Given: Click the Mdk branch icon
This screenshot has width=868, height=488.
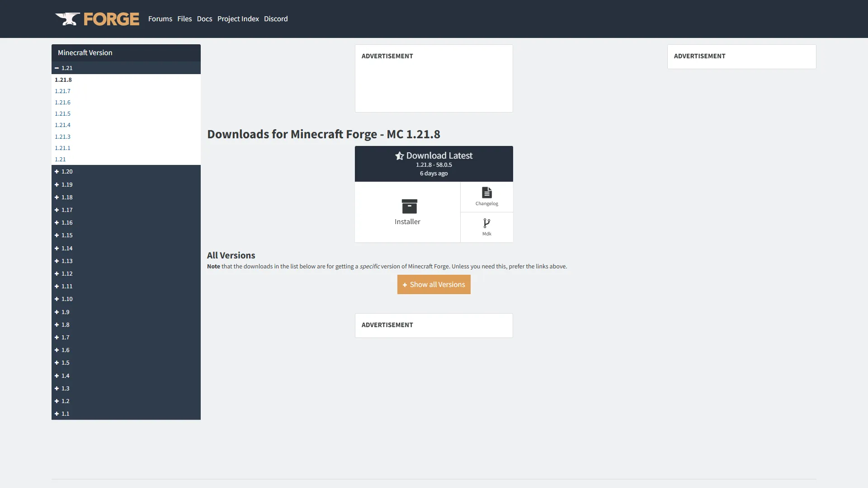Looking at the screenshot, I should coord(486,222).
